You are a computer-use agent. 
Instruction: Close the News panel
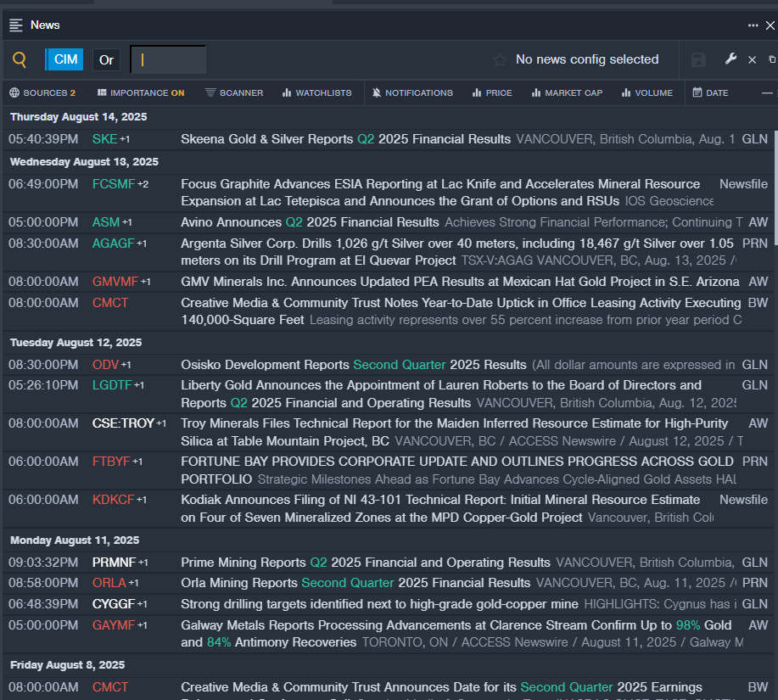(770, 25)
